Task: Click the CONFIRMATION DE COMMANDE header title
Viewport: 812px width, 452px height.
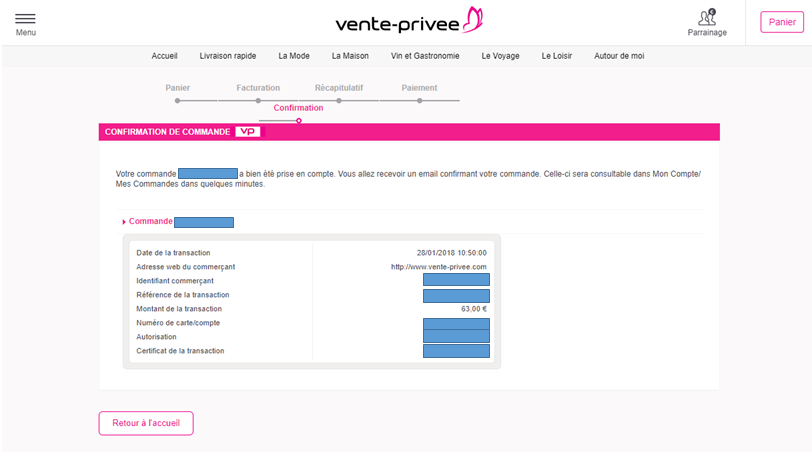Action: (x=167, y=132)
